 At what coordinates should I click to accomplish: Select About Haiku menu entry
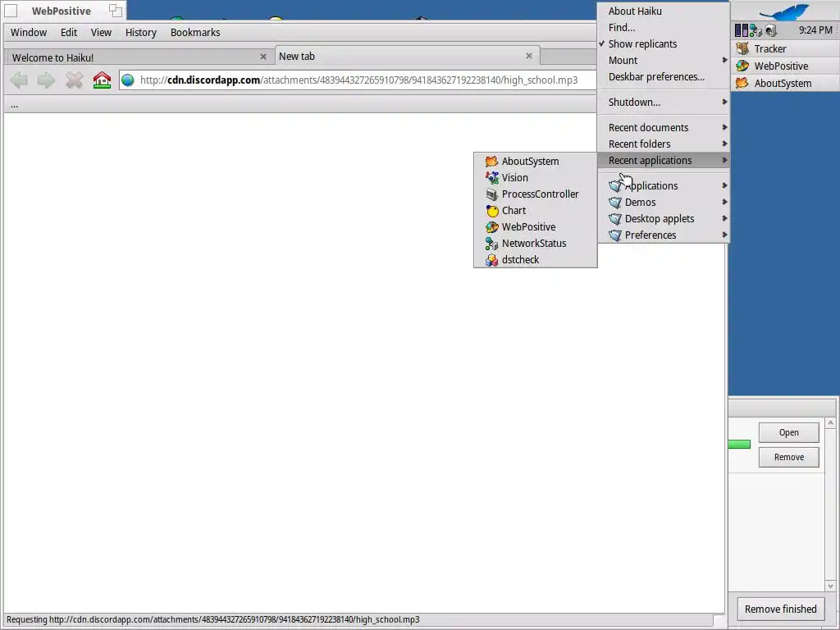coord(663,11)
